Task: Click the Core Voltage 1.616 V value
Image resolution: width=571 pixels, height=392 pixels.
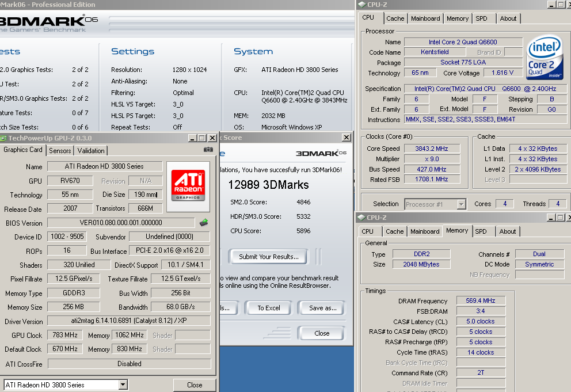Action: pyautogui.click(x=503, y=73)
